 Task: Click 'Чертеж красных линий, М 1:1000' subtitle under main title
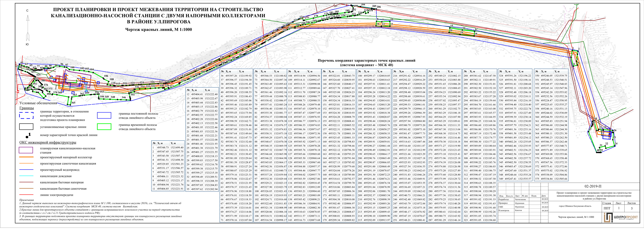click(158, 29)
